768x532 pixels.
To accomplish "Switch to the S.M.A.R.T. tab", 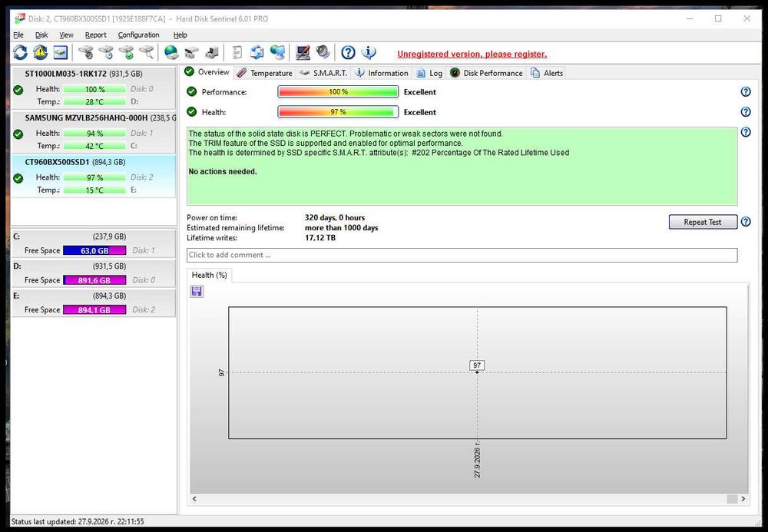I will 324,73.
